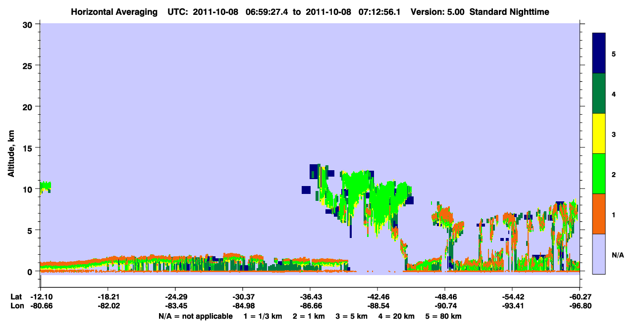
Task: Click 'Standard Nighttime' in the title
Action: tap(509, 12)
